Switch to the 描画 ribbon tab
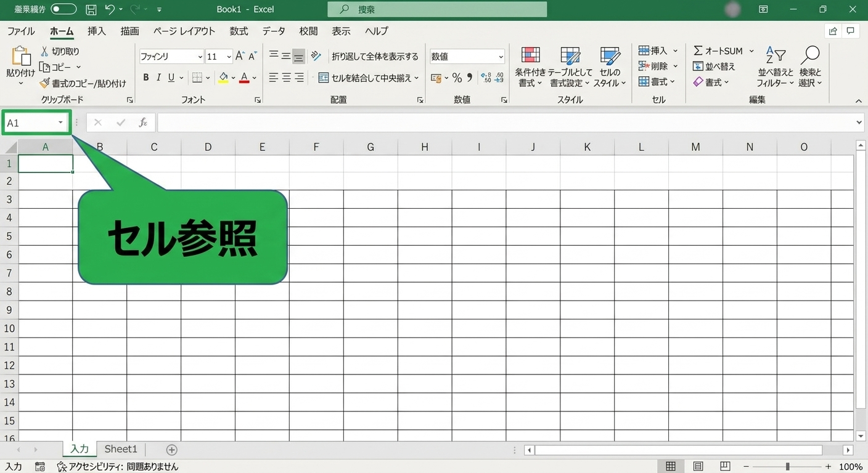Viewport: 868px width, 473px height. coord(130,31)
